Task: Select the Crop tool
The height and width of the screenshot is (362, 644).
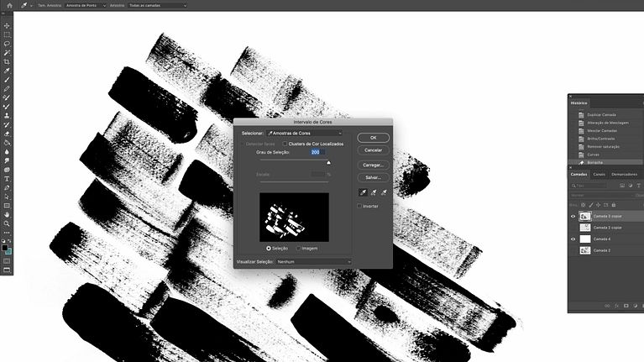Action: click(7, 61)
